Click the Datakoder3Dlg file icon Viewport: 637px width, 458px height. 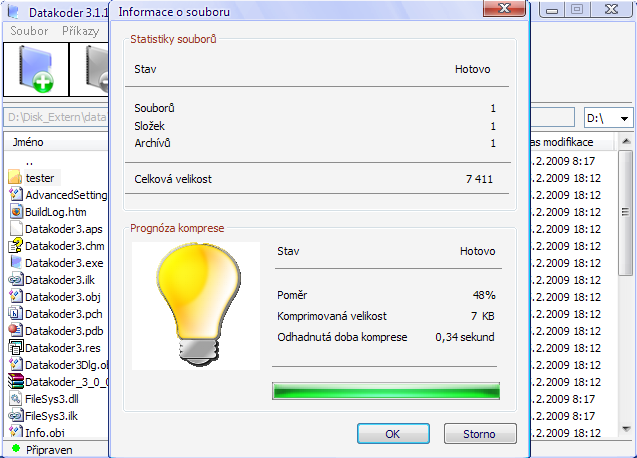pyautogui.click(x=15, y=365)
